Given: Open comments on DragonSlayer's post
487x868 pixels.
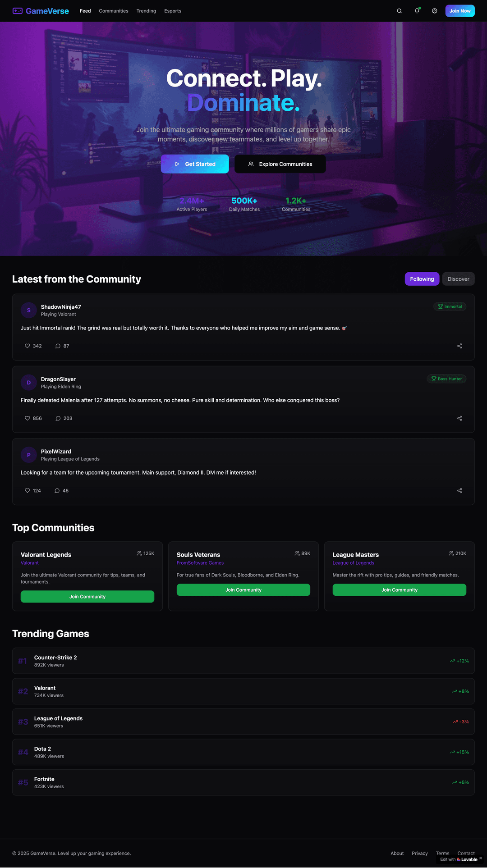Looking at the screenshot, I should point(64,418).
